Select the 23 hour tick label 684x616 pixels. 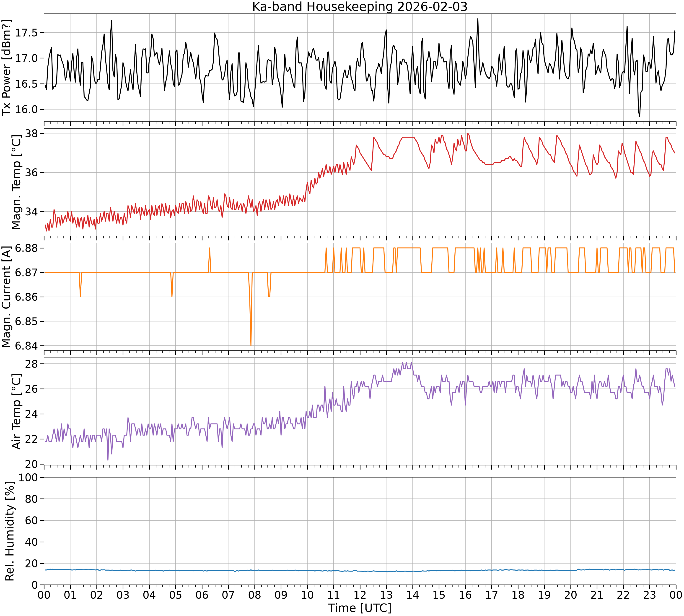(650, 595)
